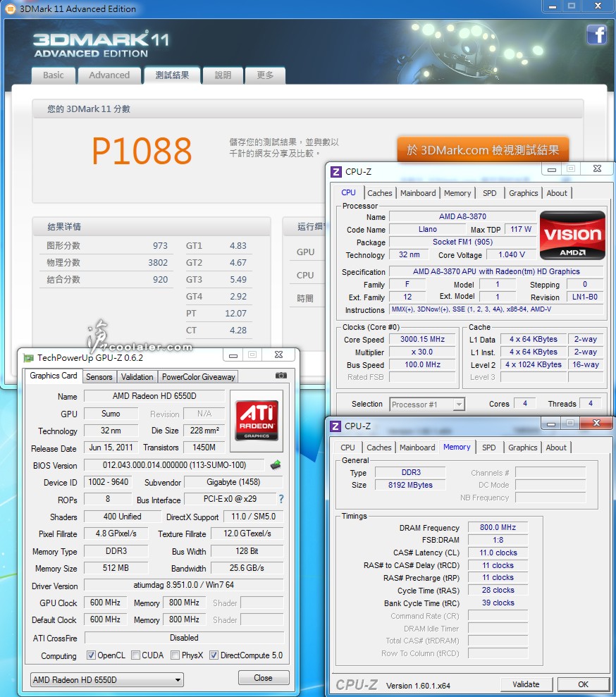Click the GPU-Z screenshot camera icon
Viewport: 616px width, 697px height.
[x=281, y=376]
